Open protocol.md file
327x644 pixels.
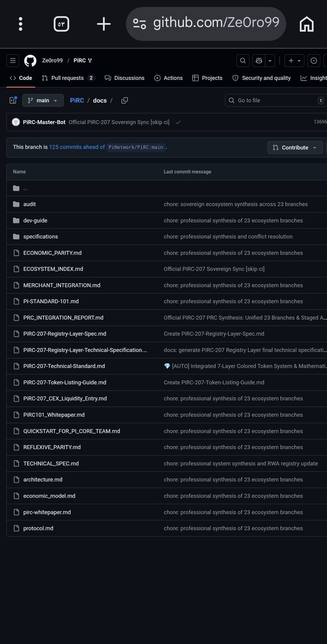click(x=38, y=528)
